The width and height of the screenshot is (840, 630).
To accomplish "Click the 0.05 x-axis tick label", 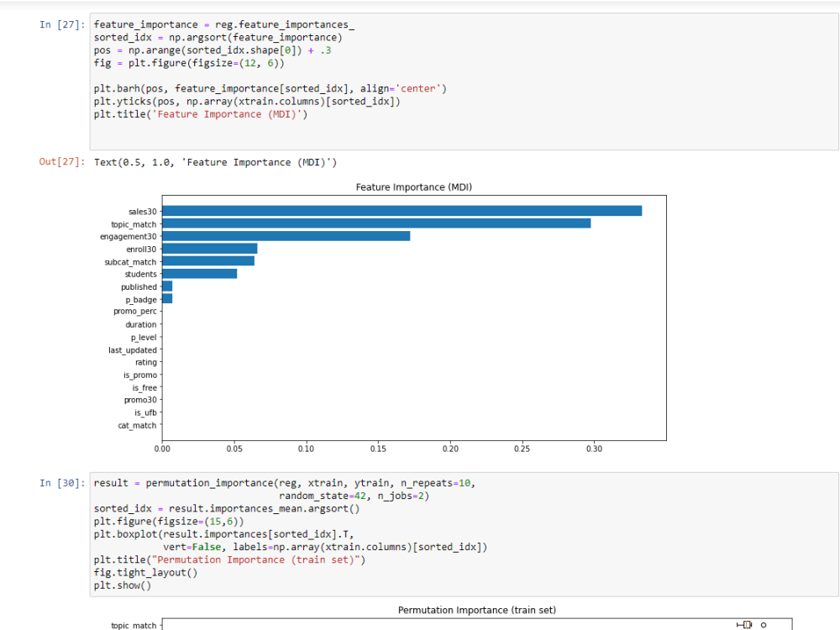I will (x=234, y=449).
